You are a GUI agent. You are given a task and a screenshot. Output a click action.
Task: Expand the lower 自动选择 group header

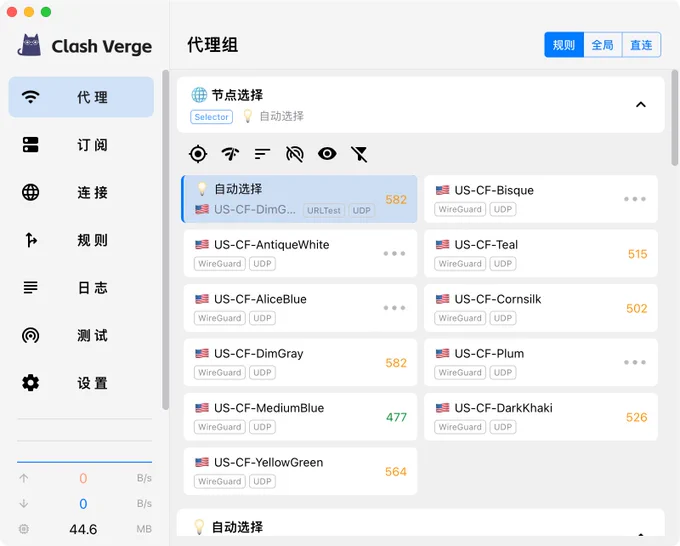(x=420, y=523)
